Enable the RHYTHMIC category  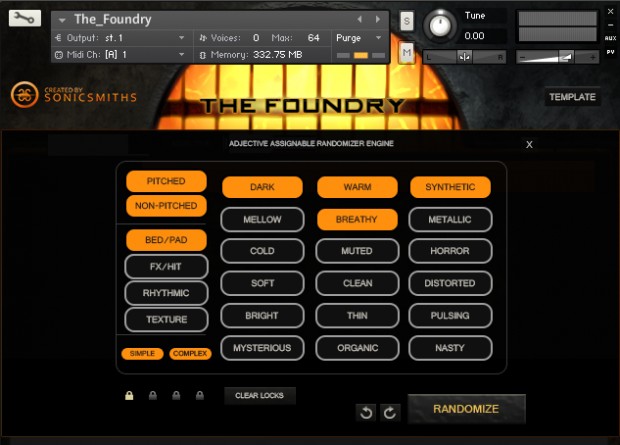(x=166, y=293)
